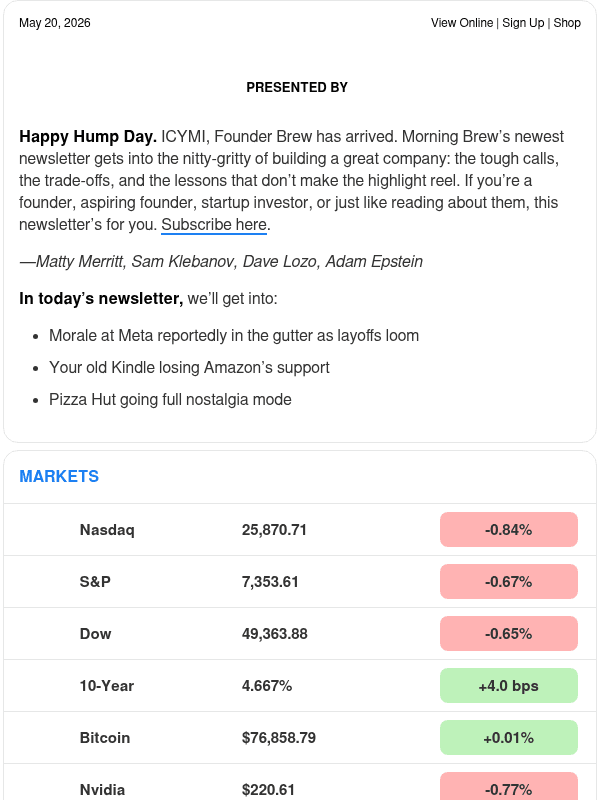Click the MARKETS section heading
The image size is (600, 800).
(59, 476)
